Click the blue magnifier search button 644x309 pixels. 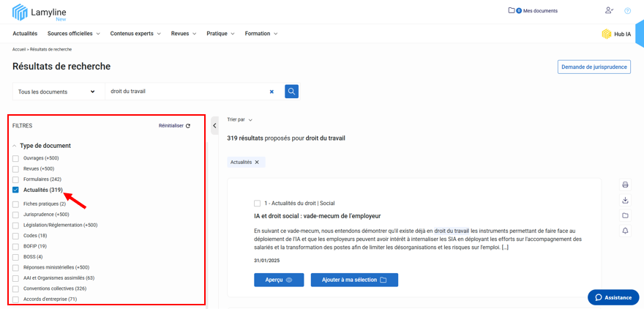tap(291, 92)
